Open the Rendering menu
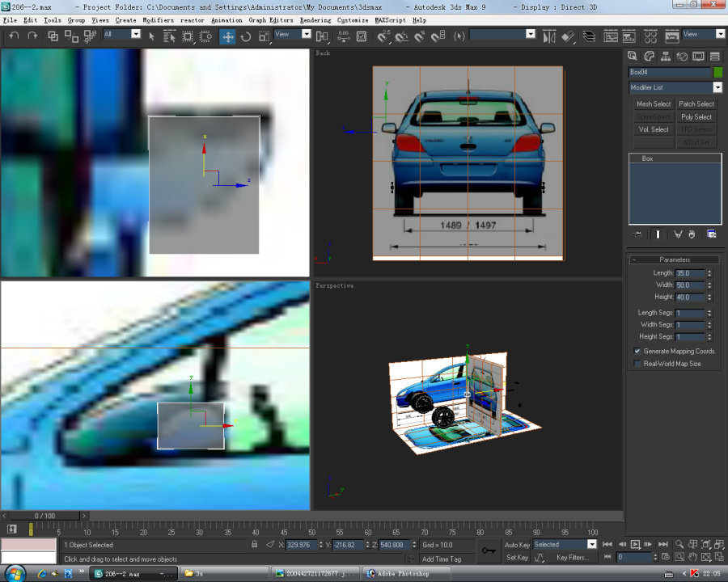Image resolution: width=728 pixels, height=582 pixels. tap(315, 20)
